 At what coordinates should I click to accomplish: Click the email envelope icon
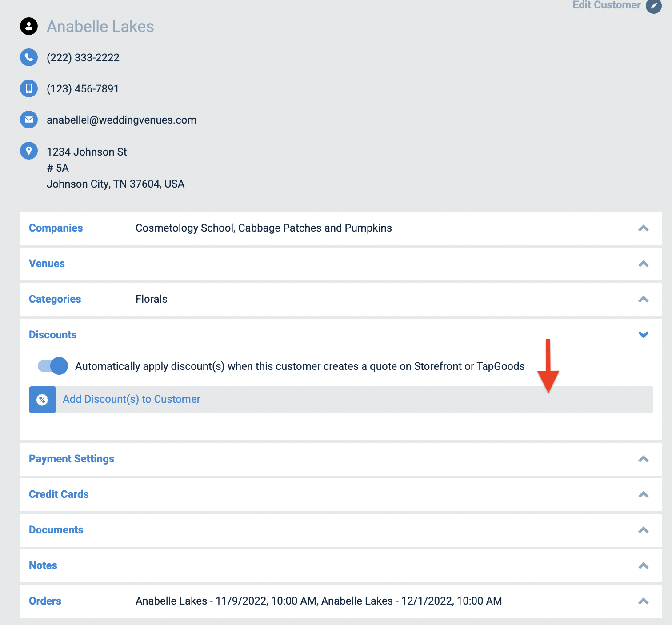[x=29, y=120]
